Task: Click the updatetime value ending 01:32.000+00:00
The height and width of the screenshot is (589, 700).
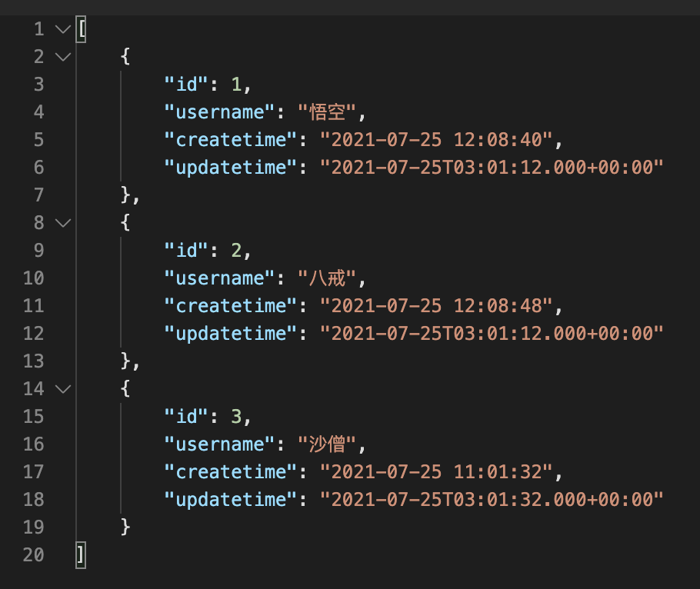Action: tap(492, 500)
